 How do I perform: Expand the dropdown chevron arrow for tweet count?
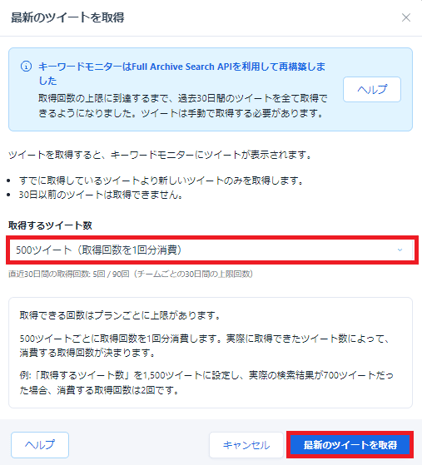400,250
